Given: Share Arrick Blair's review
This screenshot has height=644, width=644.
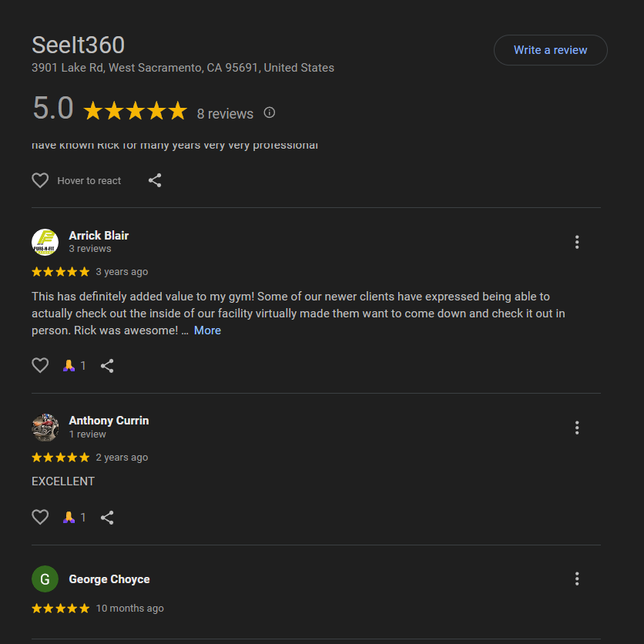Looking at the screenshot, I should pyautogui.click(x=107, y=366).
